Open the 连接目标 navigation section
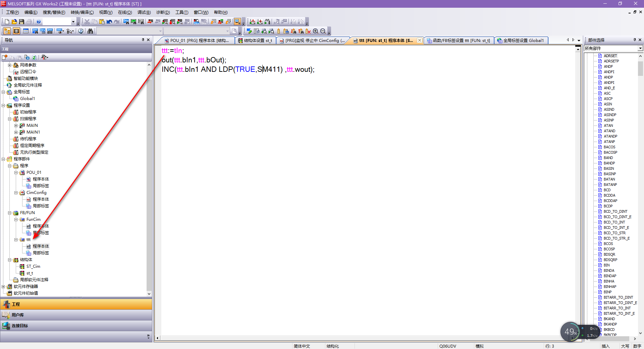Image resolution: width=644 pixels, height=349 pixels. coord(19,326)
